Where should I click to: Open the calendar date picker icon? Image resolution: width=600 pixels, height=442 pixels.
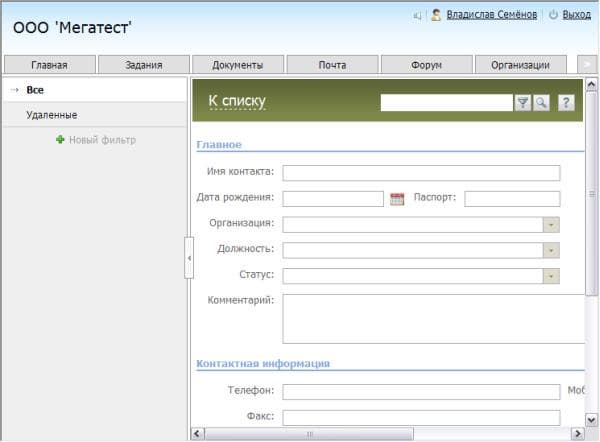pyautogui.click(x=397, y=199)
